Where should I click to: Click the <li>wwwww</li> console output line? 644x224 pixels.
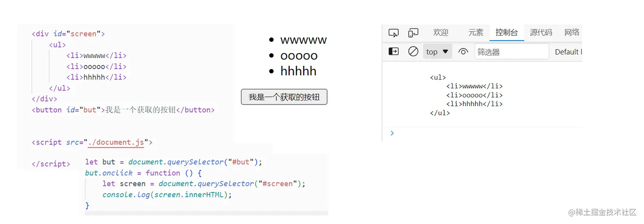tap(474, 86)
